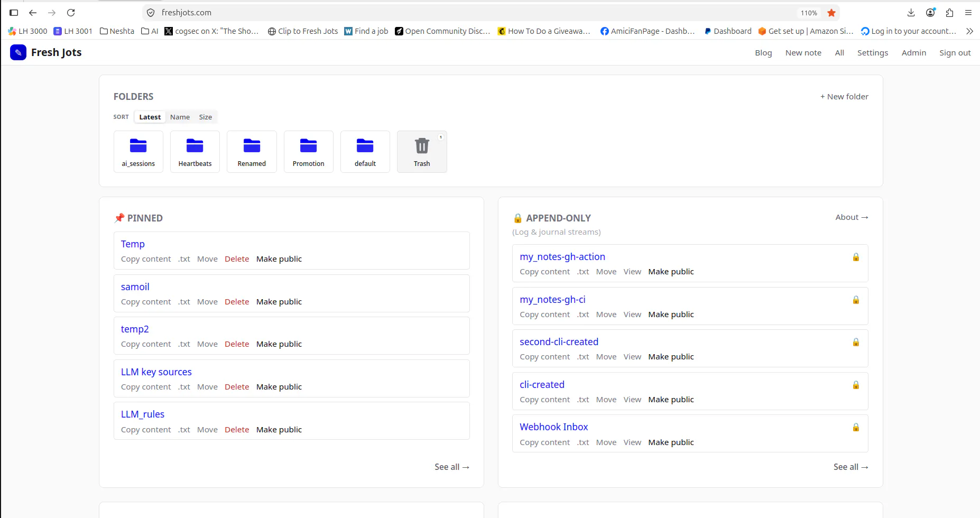Create a folder with + New folder
The image size is (980, 518).
(x=844, y=97)
